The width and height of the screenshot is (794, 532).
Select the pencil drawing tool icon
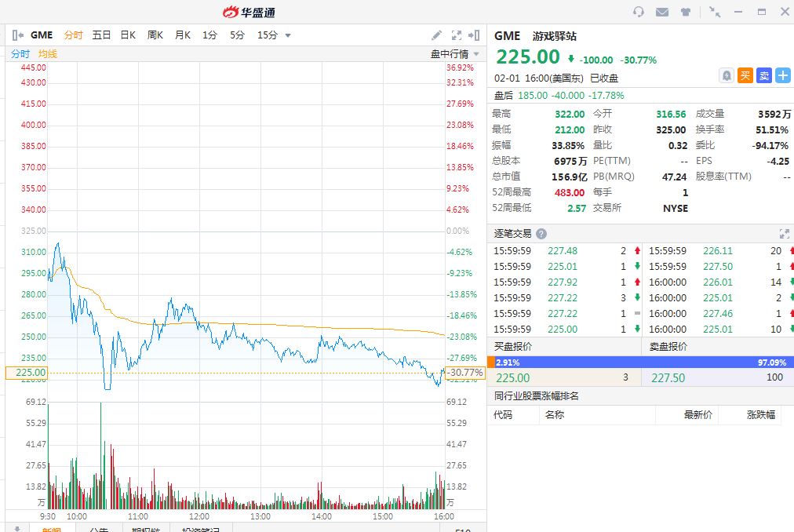click(437, 35)
